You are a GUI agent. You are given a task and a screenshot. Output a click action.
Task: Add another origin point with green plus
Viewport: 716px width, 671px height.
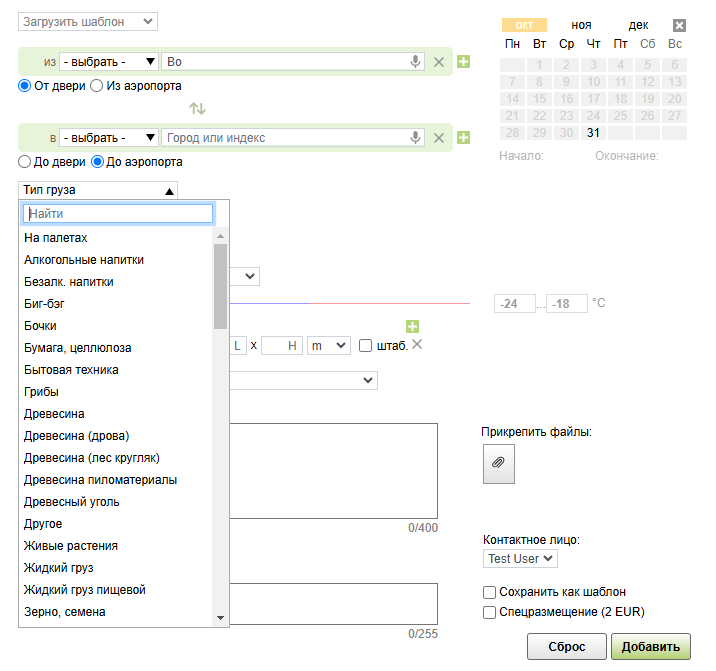tap(463, 62)
